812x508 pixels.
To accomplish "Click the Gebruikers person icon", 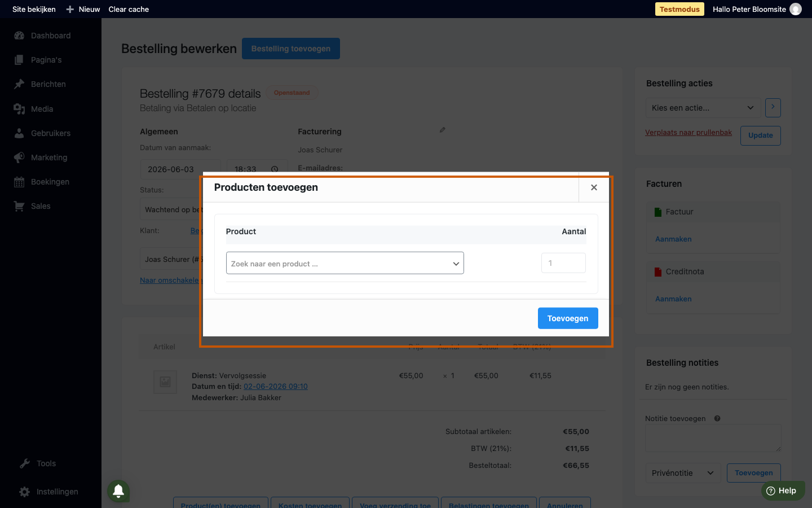I will [19, 133].
